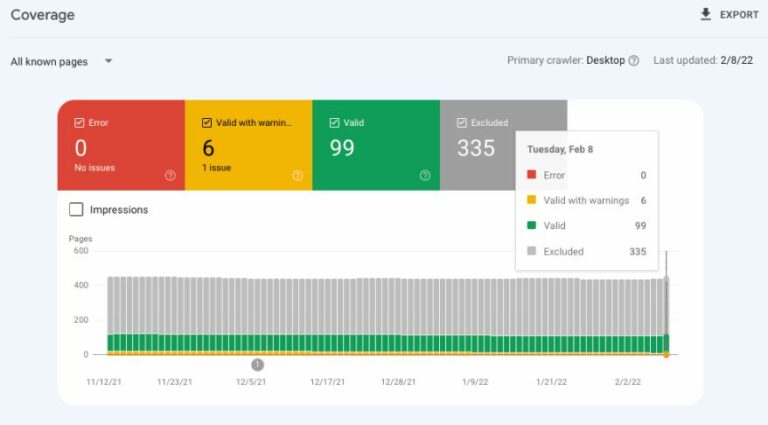Click the 1 issue text on warnings card
Viewport: 768px width, 425px height.
click(x=216, y=168)
